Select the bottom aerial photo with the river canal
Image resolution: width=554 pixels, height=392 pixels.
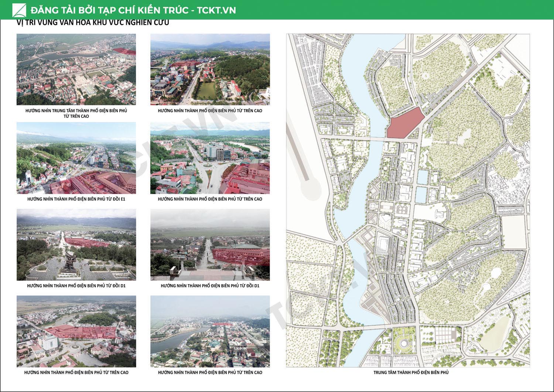coord(210,331)
